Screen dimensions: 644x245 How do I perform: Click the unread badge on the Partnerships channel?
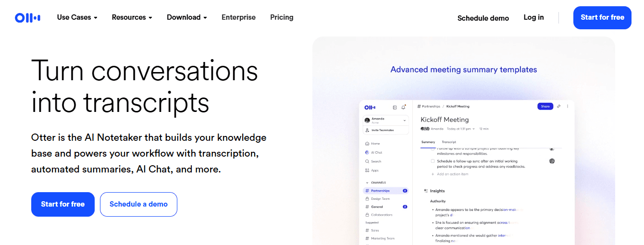(x=405, y=191)
